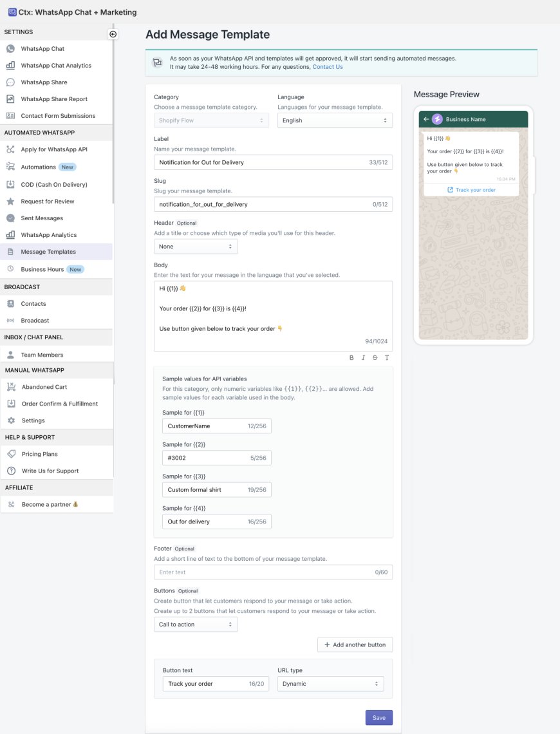This screenshot has height=734, width=560.
Task: Click the Request for Review star icon
Action: click(10, 202)
